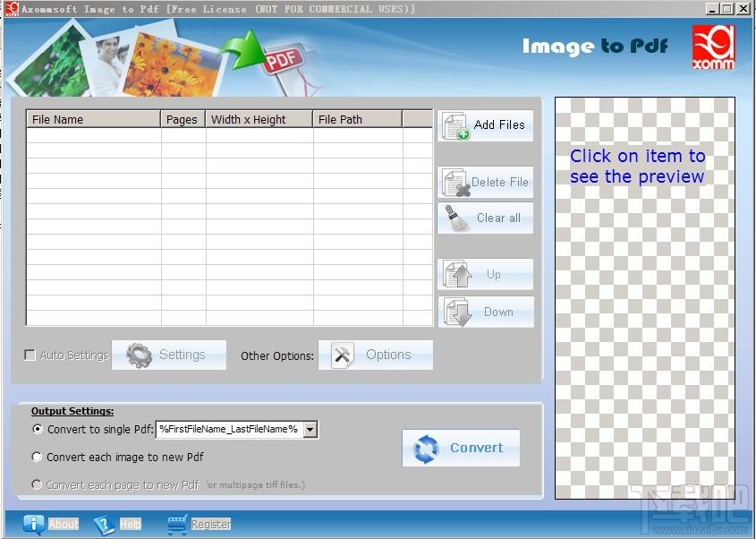Screen dimensions: 756x539
Task: Click the Delete File button label
Action: click(x=500, y=182)
